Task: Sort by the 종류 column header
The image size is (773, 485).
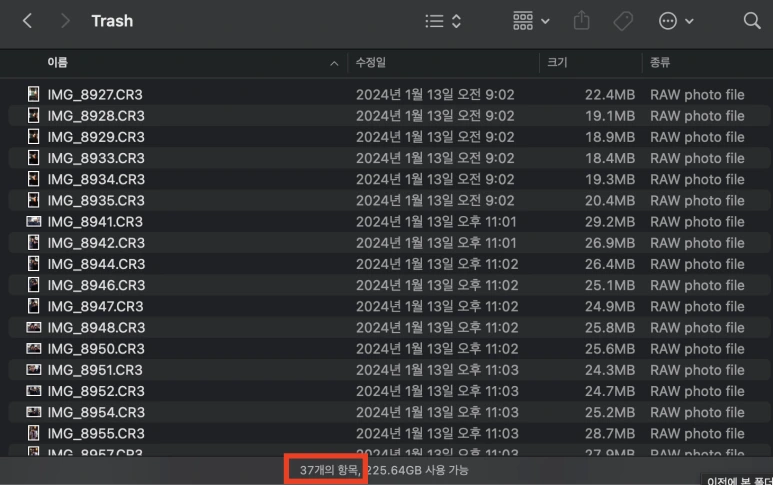Action: tap(660, 62)
